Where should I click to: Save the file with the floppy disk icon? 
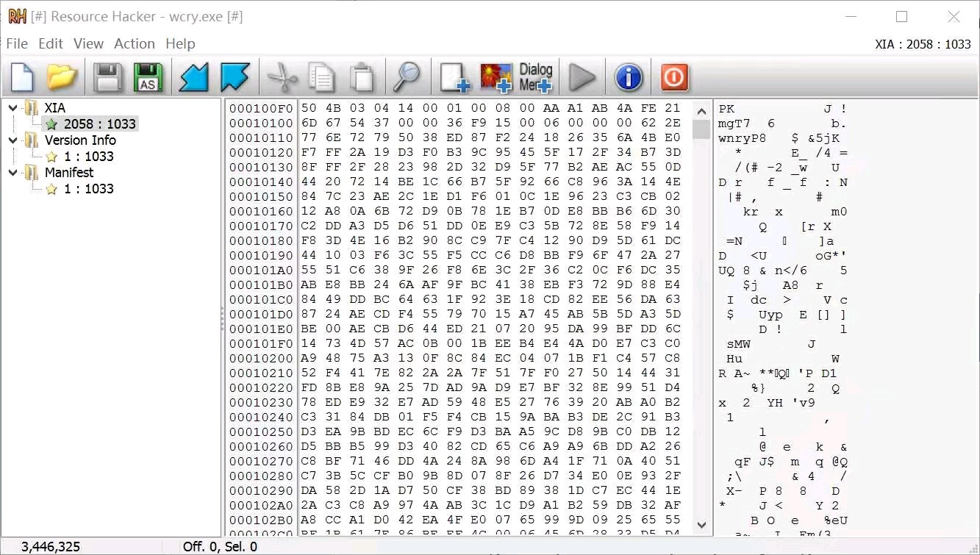click(108, 77)
